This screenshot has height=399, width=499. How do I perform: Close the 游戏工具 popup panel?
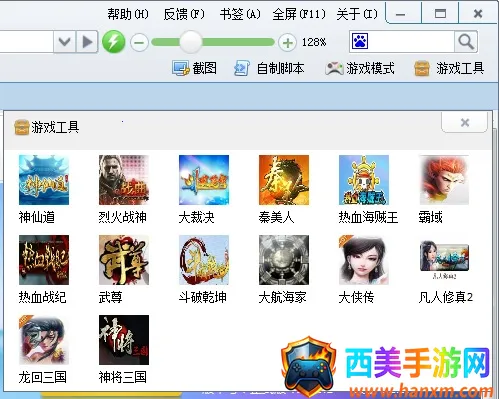coord(465,123)
